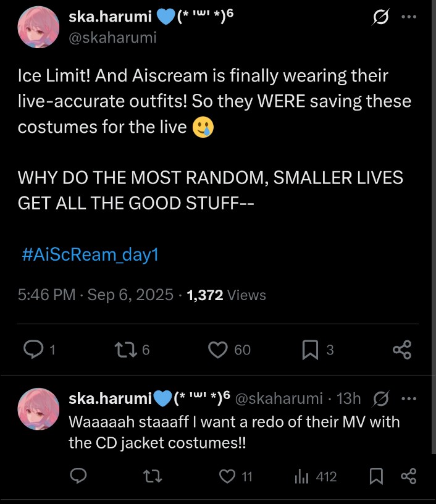Image resolution: width=436 pixels, height=504 pixels.
Task: View the 1,372 Views analytics
Action: coord(226,295)
